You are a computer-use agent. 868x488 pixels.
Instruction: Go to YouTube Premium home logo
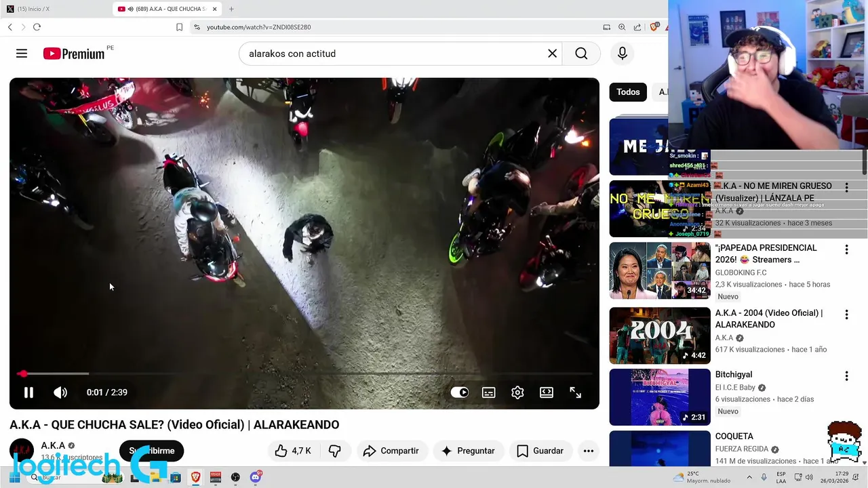[75, 54]
